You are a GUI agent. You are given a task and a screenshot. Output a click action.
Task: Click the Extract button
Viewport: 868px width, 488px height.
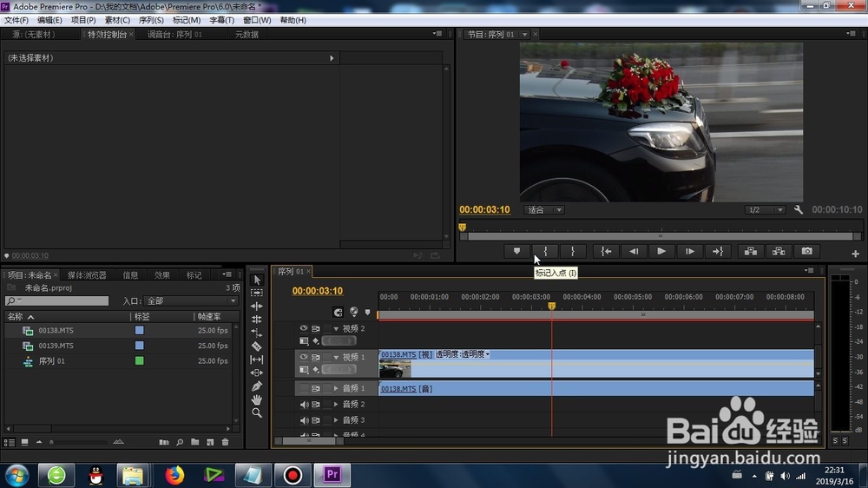pyautogui.click(x=779, y=251)
